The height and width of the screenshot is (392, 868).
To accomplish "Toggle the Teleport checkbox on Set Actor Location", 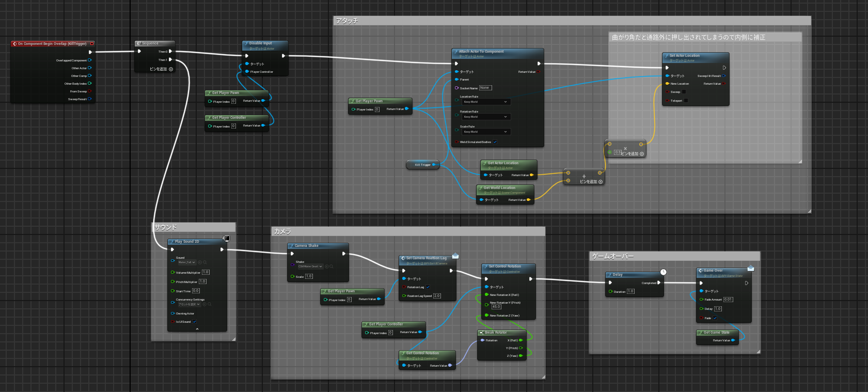I will click(686, 101).
